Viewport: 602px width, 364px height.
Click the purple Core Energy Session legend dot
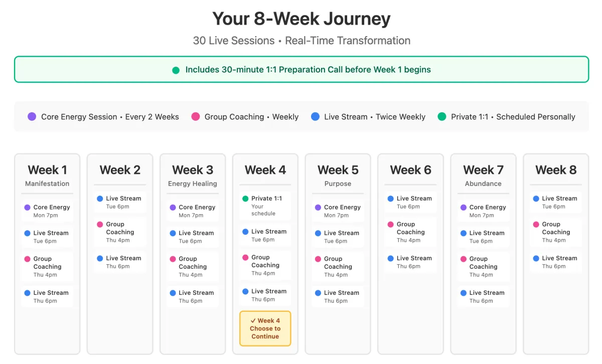tap(32, 117)
